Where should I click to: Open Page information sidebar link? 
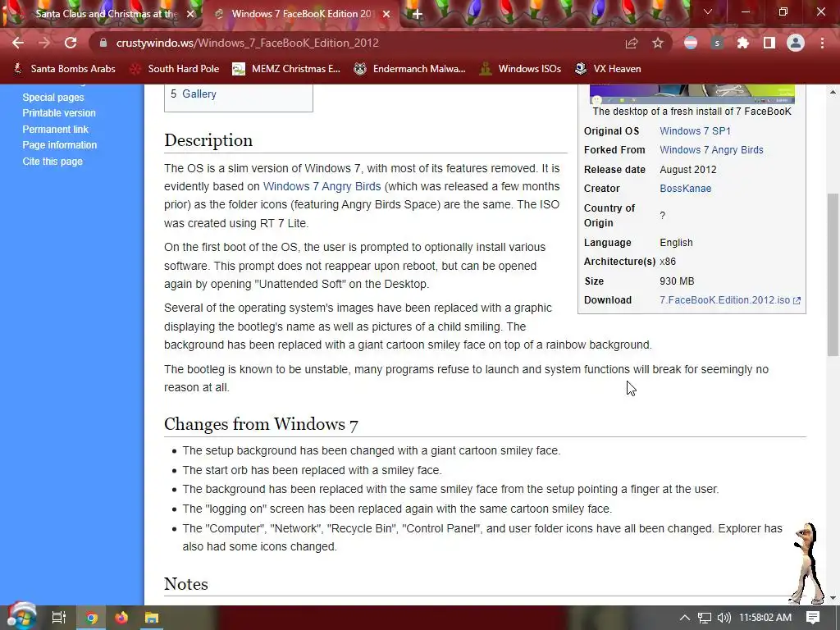59,145
